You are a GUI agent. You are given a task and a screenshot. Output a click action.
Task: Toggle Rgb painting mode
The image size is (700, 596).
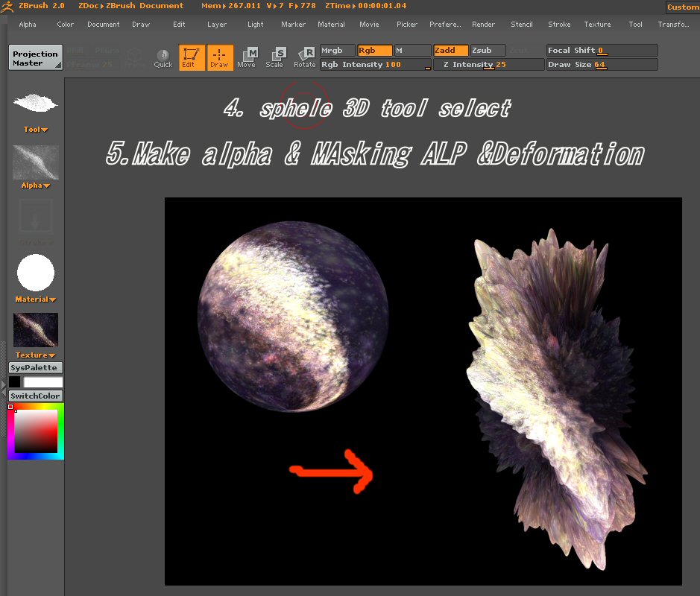[x=374, y=51]
